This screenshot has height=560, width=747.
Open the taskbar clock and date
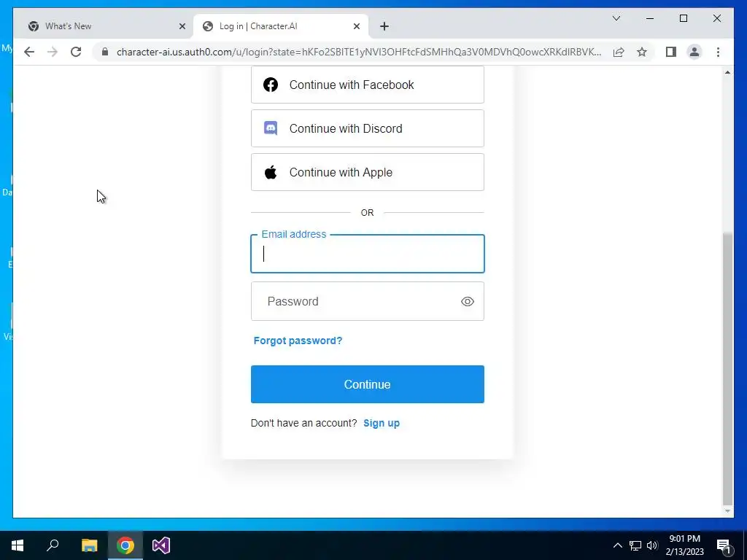click(684, 545)
